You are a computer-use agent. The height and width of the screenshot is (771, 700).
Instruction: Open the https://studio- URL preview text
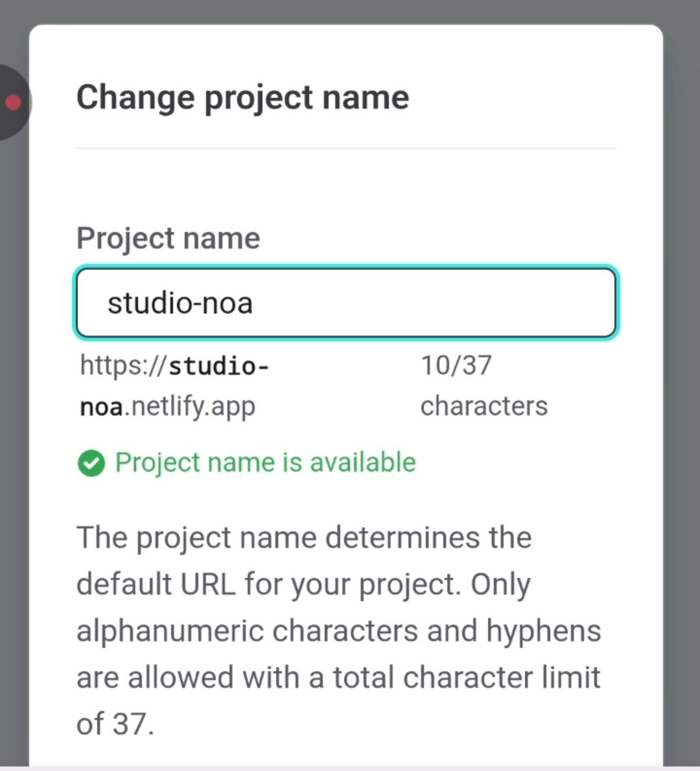click(174, 366)
